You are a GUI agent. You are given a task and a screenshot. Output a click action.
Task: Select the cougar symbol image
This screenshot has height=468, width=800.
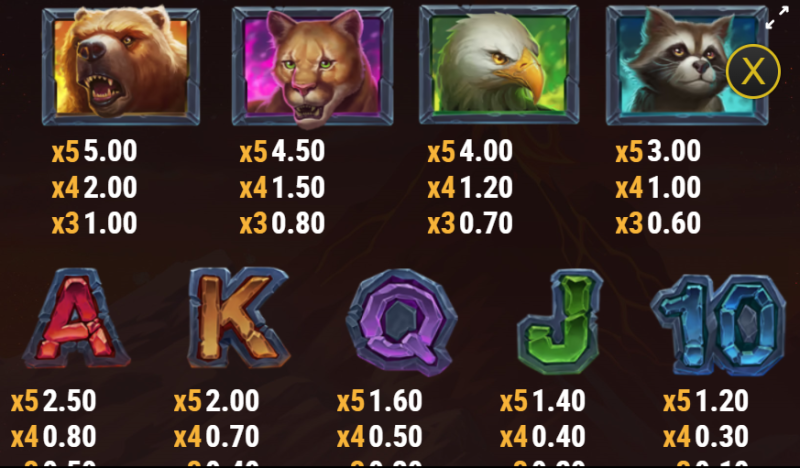pyautogui.click(x=312, y=66)
